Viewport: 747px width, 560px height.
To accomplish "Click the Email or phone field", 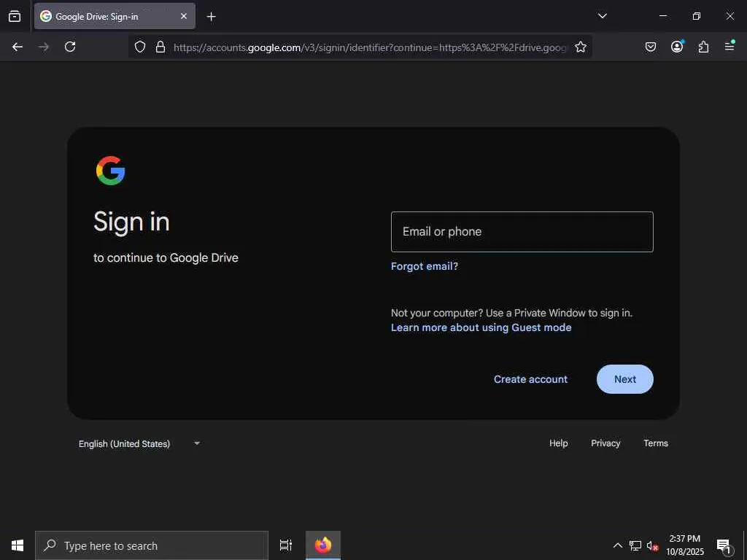I will point(522,232).
